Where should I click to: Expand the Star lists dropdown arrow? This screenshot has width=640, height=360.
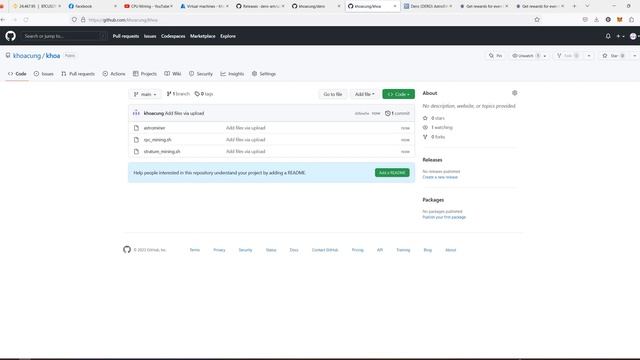pyautogui.click(x=634, y=56)
